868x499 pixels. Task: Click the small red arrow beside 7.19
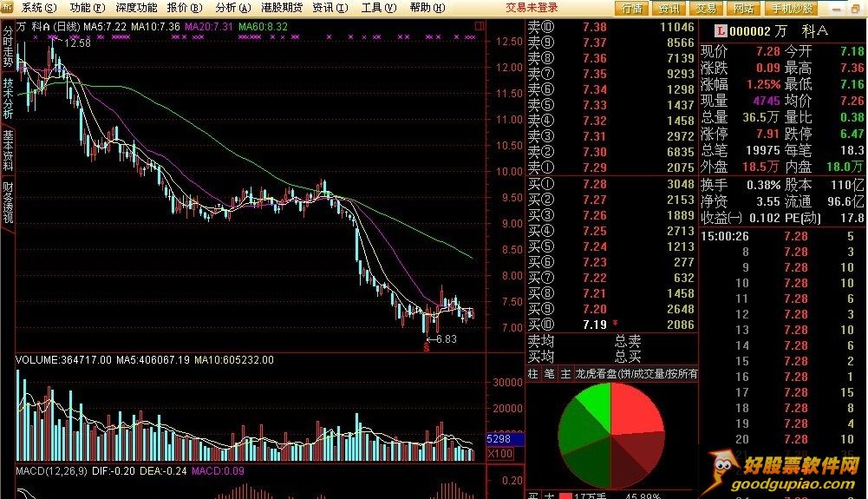(615, 323)
